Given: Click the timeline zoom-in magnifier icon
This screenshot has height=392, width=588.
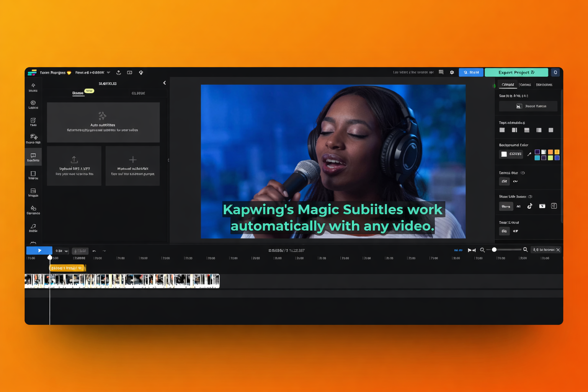Looking at the screenshot, I should [x=525, y=250].
